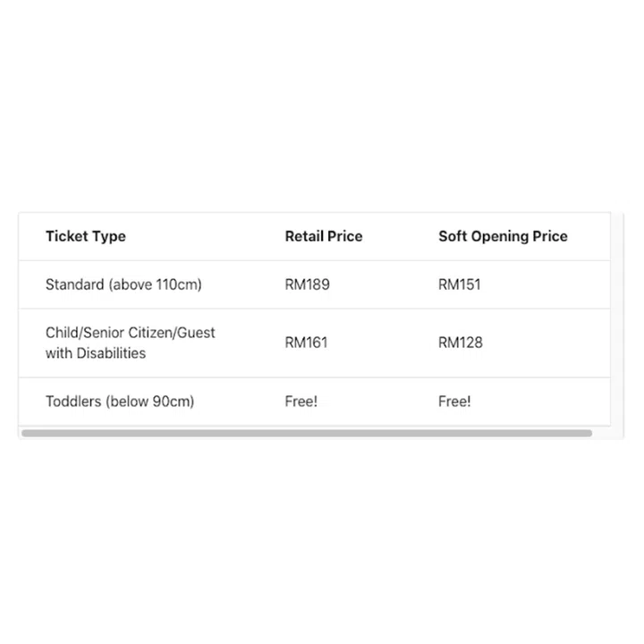Click the RM151 soft opening price

[460, 284]
